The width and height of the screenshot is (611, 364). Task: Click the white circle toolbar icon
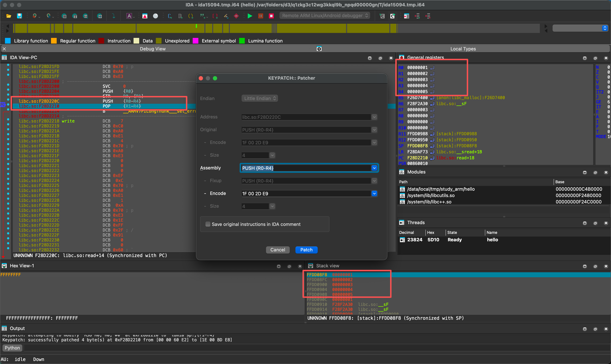(x=155, y=16)
